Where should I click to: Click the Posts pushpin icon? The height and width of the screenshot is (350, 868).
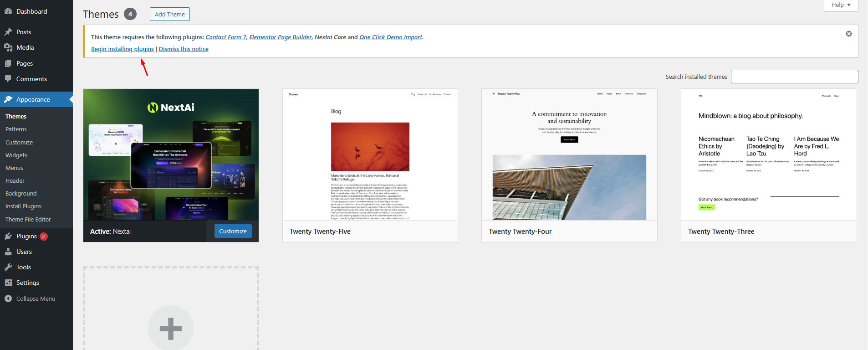[8, 32]
